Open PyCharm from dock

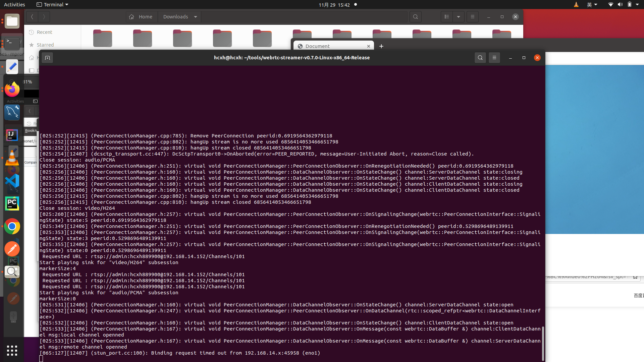[12, 204]
